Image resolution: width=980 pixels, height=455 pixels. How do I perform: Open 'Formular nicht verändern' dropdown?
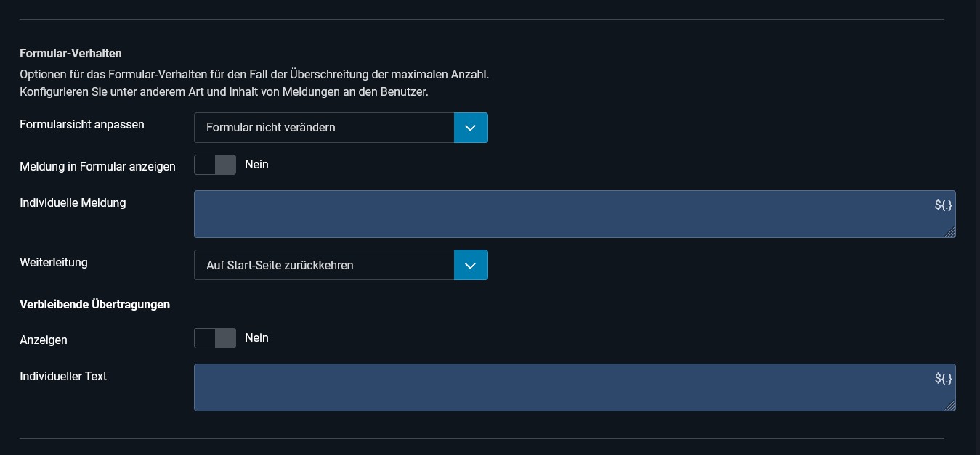tap(324, 128)
